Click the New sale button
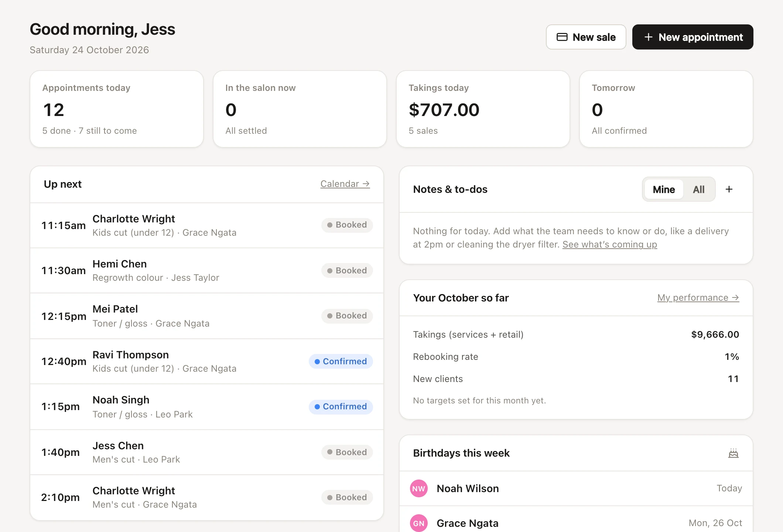783x532 pixels. [x=586, y=37]
